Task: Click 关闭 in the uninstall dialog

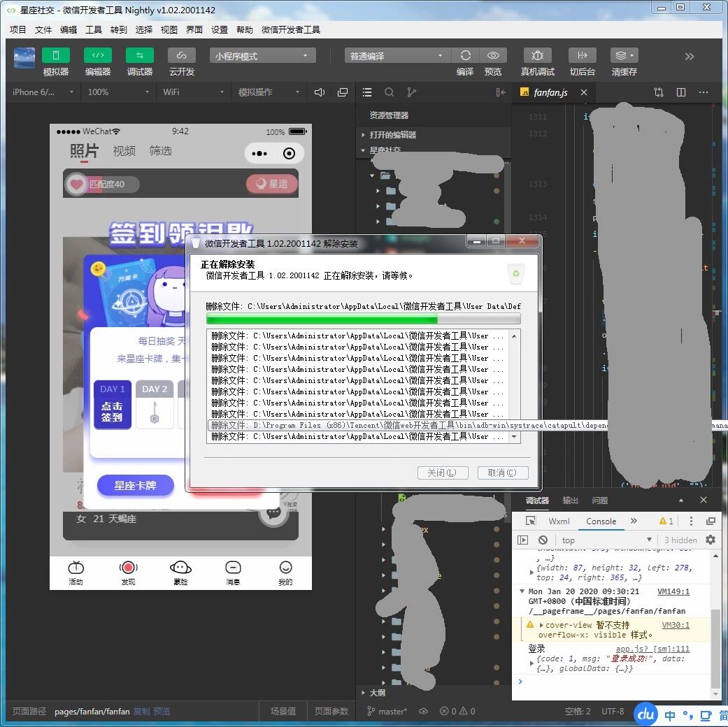Action: (x=443, y=473)
